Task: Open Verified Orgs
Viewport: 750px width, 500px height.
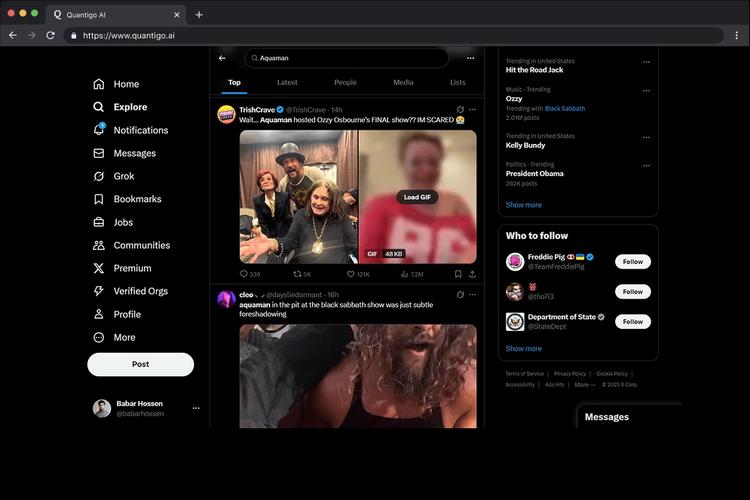Action: click(x=131, y=291)
